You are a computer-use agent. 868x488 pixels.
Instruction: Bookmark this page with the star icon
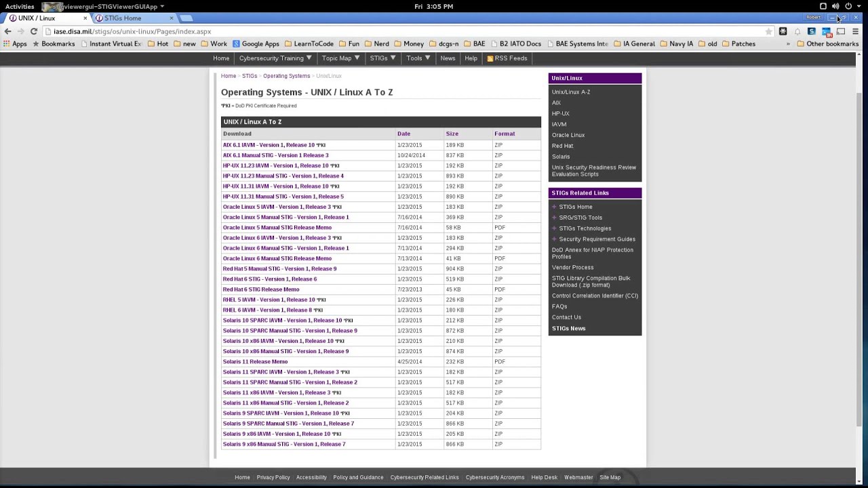click(768, 31)
